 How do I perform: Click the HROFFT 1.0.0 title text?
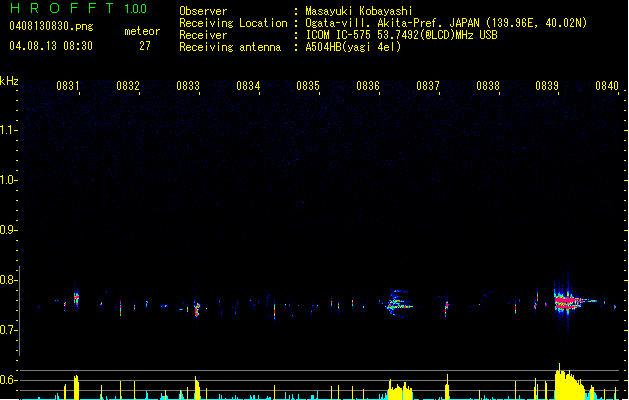pyautogui.click(x=79, y=8)
